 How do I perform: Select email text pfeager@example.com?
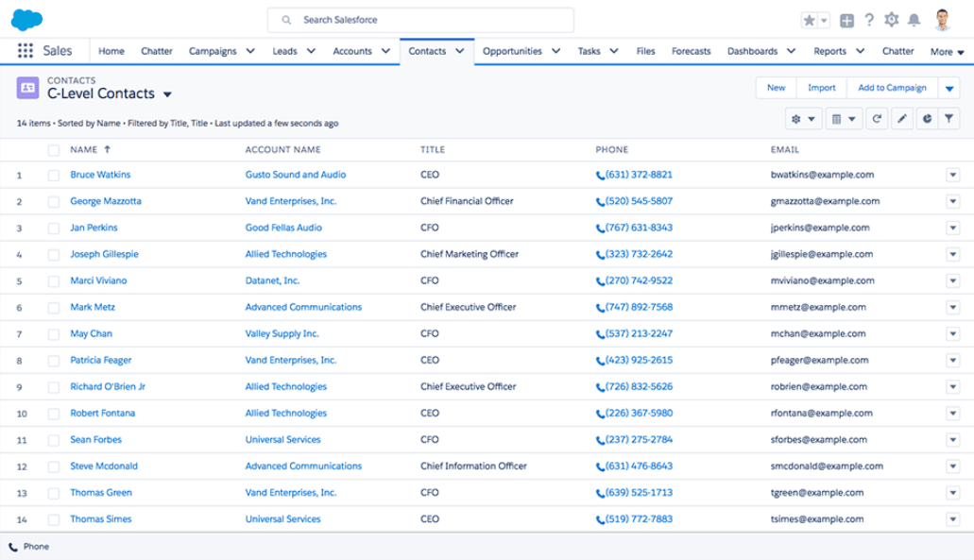point(819,360)
